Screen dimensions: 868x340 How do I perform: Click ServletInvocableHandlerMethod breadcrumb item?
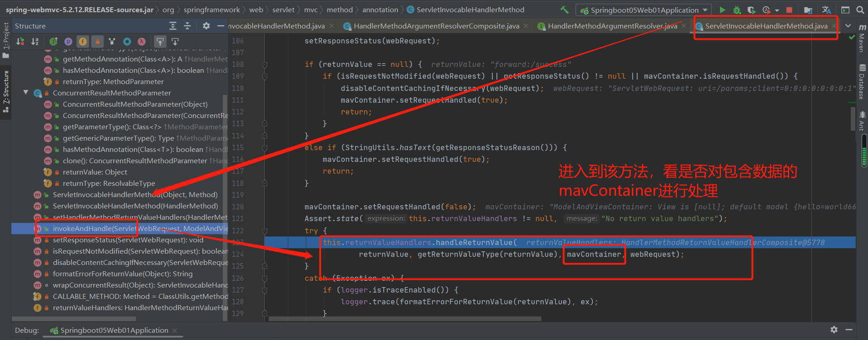tap(466, 9)
